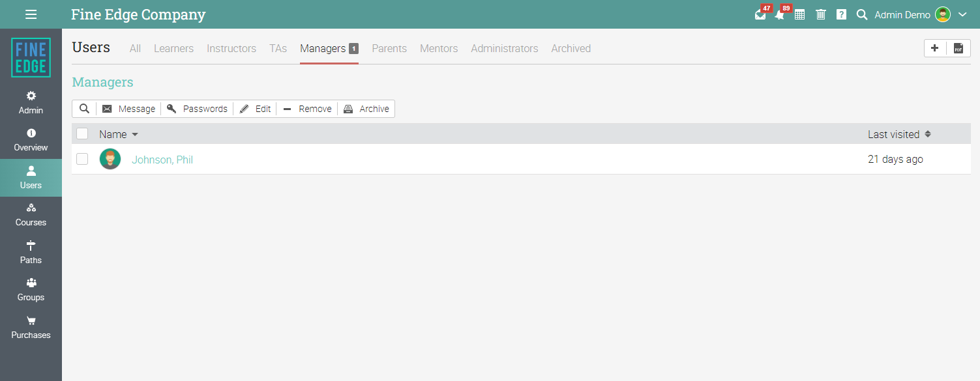The width and height of the screenshot is (980, 381).
Task: Open the trash can icon
Action: point(821,14)
